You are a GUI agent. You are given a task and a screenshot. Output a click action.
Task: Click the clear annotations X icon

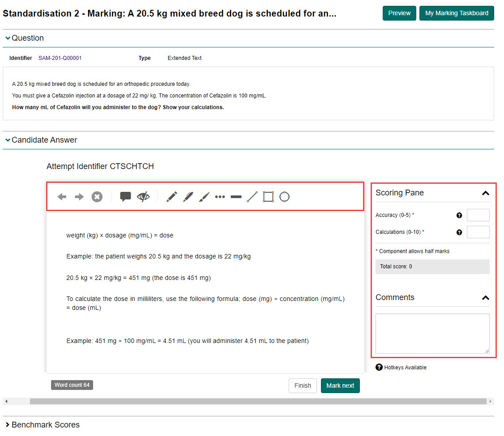click(97, 197)
